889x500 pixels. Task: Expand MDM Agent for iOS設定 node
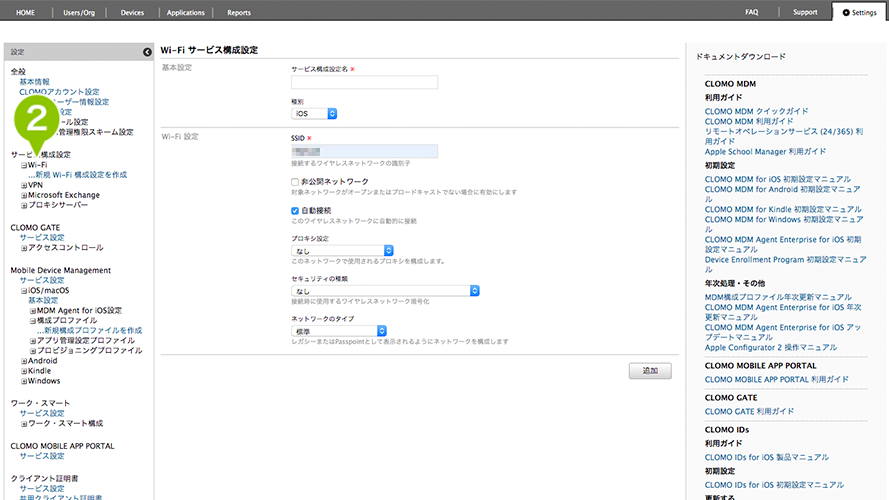click(x=33, y=311)
